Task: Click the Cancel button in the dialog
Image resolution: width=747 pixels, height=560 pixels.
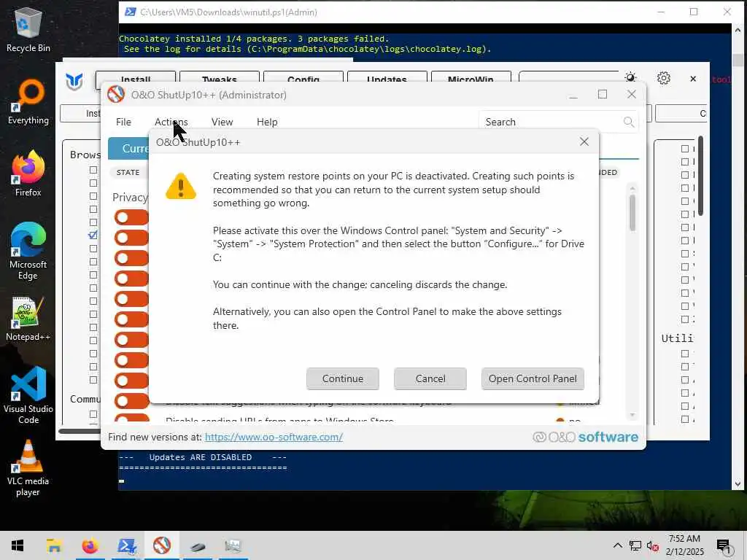Action: pyautogui.click(x=430, y=378)
